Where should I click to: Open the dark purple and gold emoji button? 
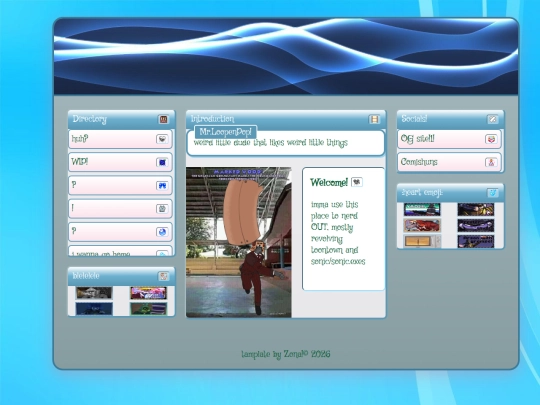coord(476,209)
